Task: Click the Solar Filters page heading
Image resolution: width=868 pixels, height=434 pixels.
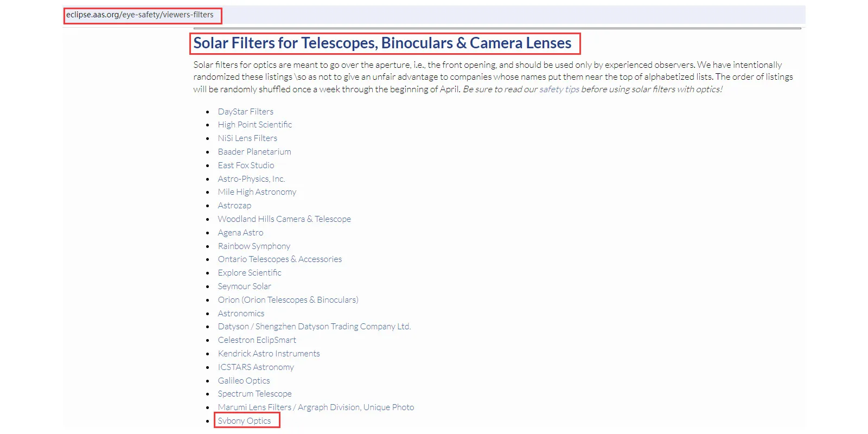Action: pos(382,43)
